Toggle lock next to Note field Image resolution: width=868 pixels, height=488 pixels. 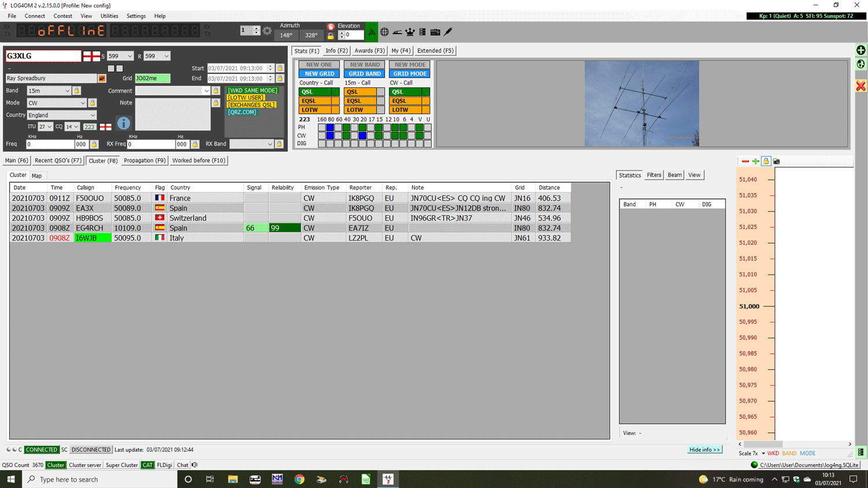click(x=216, y=103)
